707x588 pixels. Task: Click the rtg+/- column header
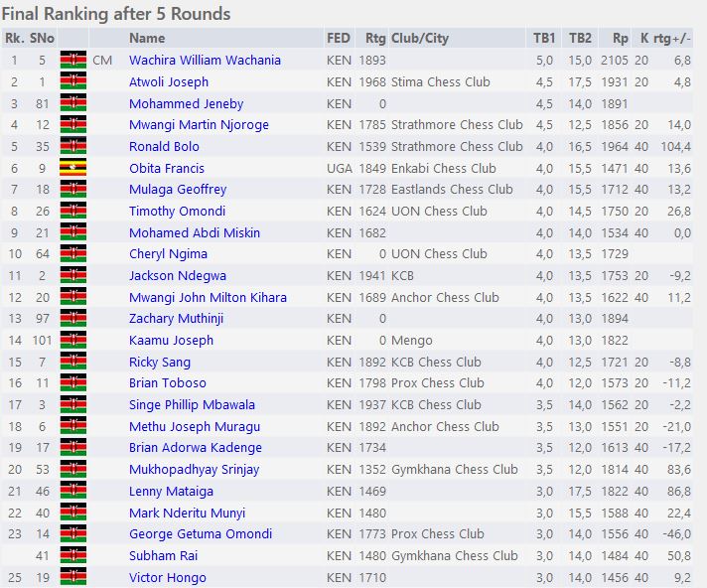[672, 39]
